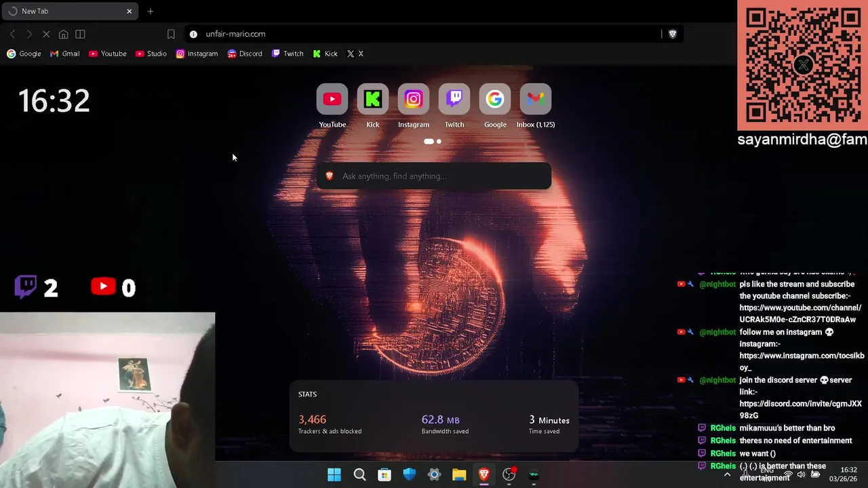Open Discord bookmark in bookmarks bar
The width and height of the screenshot is (868, 488).
245,54
